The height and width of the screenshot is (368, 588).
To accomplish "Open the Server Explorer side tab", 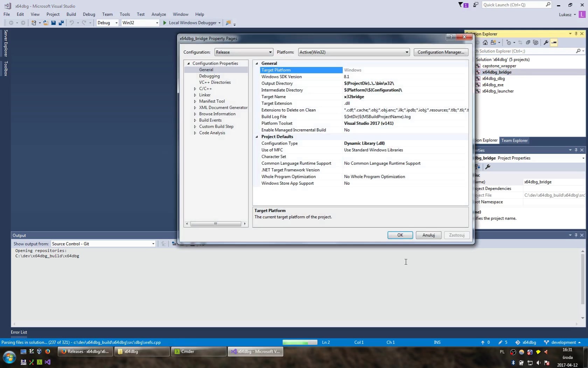I will coord(6,43).
